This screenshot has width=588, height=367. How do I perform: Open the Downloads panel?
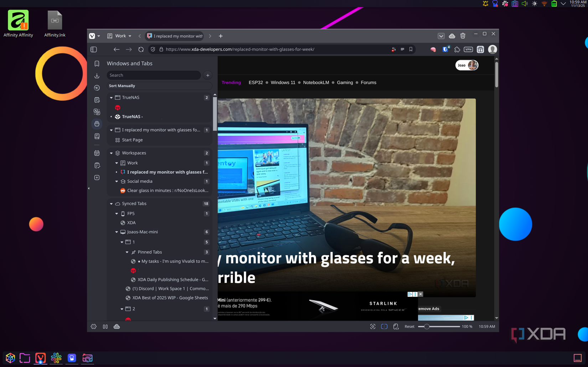pos(97,76)
